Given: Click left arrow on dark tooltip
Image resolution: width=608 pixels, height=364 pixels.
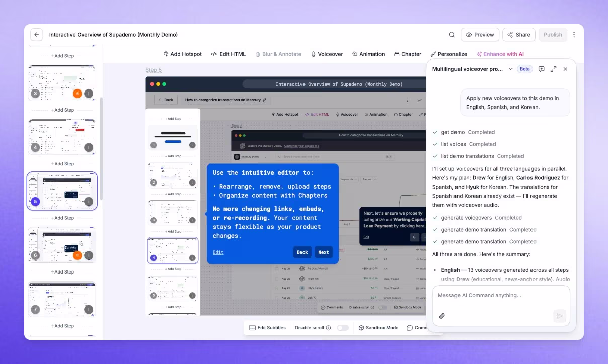Looking at the screenshot, I should coord(414,237).
